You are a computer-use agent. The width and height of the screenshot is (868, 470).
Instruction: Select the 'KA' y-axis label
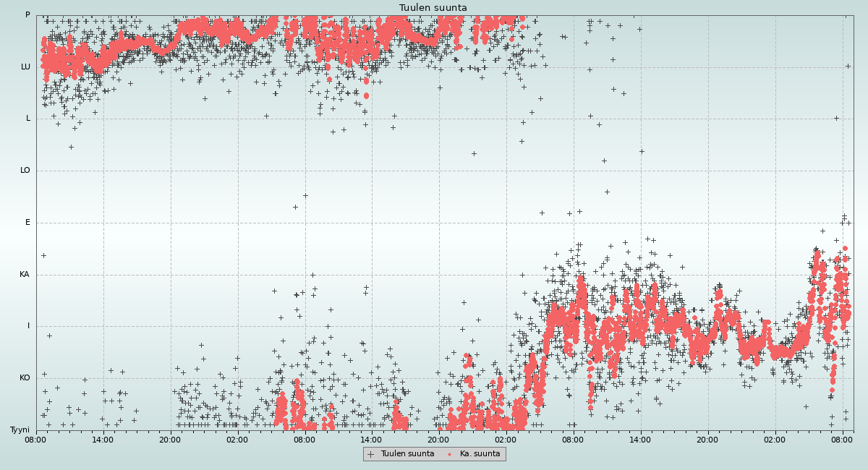tap(25, 275)
